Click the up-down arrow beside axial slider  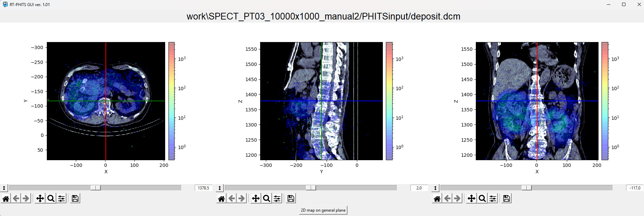4,188
